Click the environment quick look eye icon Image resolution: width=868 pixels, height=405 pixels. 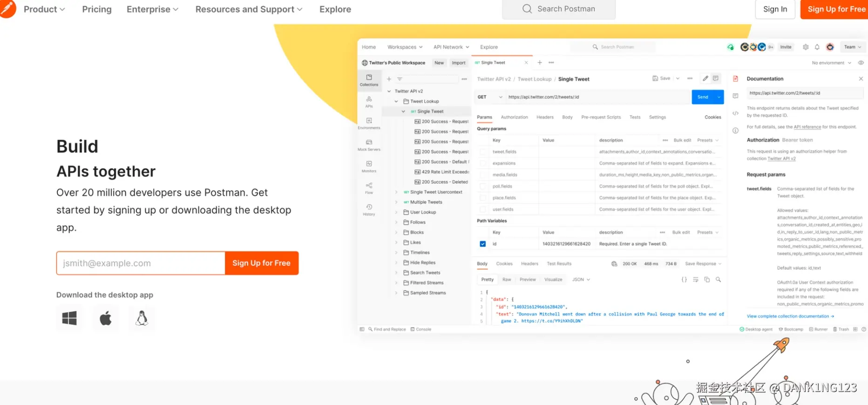pos(861,63)
